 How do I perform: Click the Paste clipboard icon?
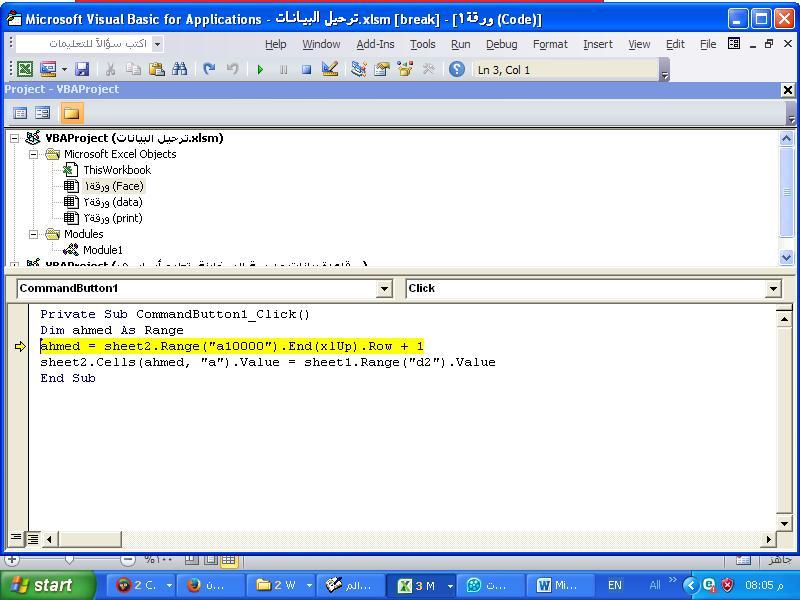[157, 69]
